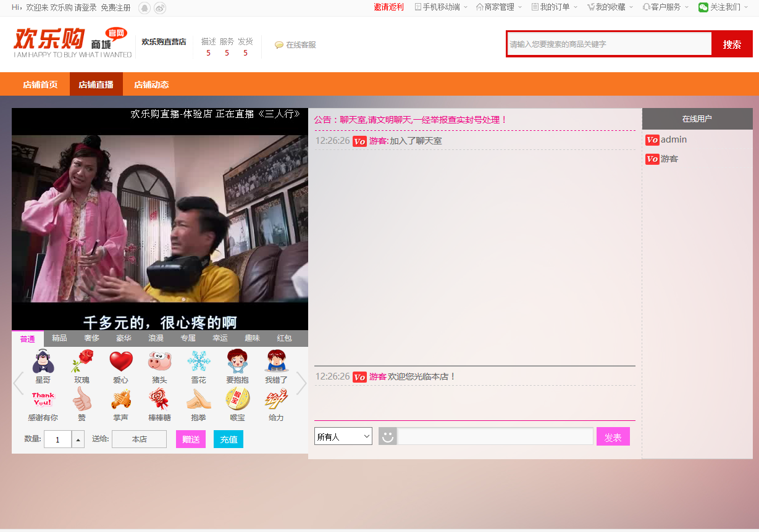Show next gifts with right arrow
The height and width of the screenshot is (532, 759).
click(x=301, y=383)
